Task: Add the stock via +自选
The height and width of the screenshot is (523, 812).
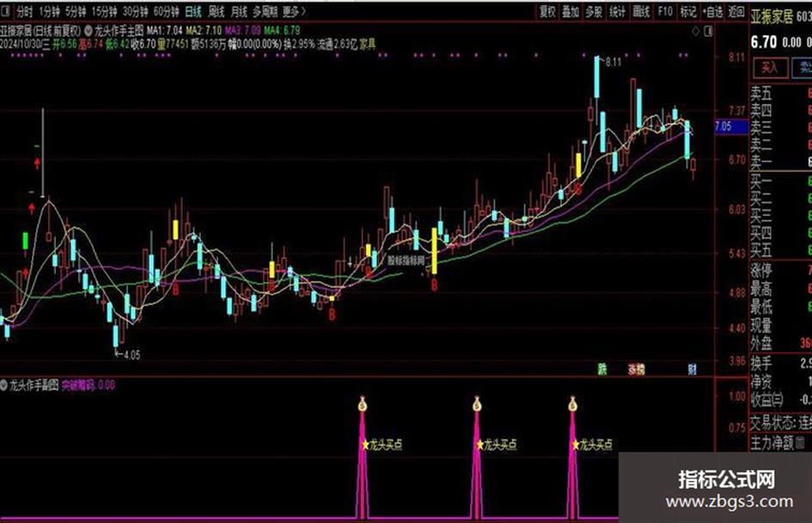Action: coord(713,11)
